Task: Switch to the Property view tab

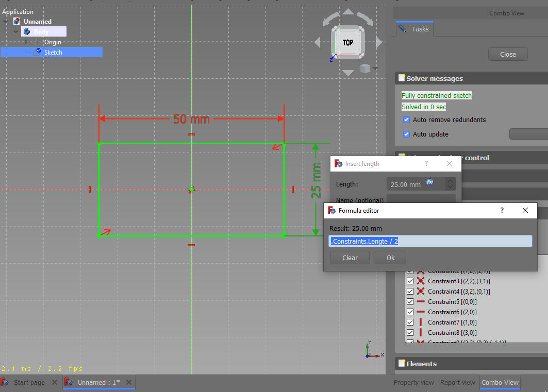Action: point(413,382)
